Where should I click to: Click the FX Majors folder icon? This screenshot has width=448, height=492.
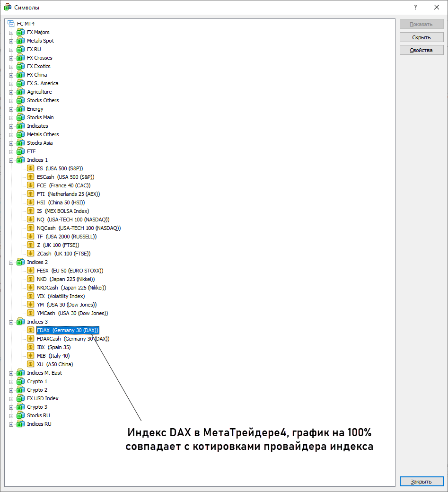[20, 32]
